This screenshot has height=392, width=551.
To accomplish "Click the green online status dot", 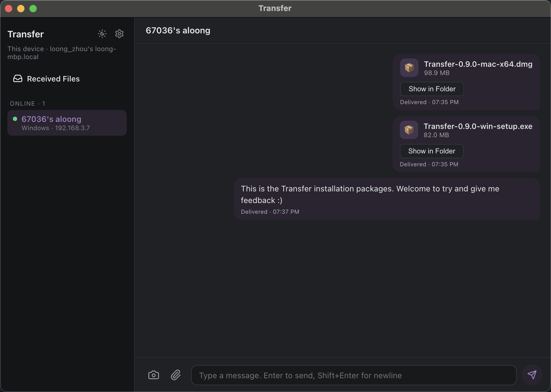I will 15,119.
